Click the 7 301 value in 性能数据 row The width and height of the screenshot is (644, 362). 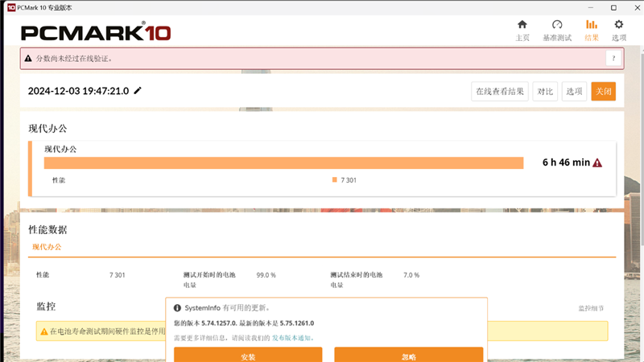[117, 275]
